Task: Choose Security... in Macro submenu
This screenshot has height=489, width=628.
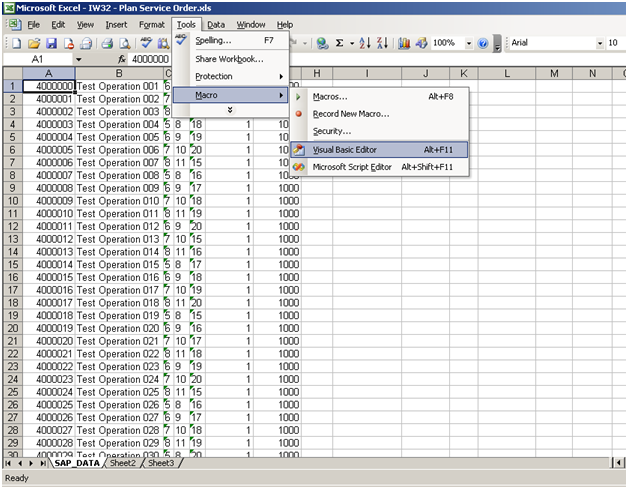Action: 379,131
